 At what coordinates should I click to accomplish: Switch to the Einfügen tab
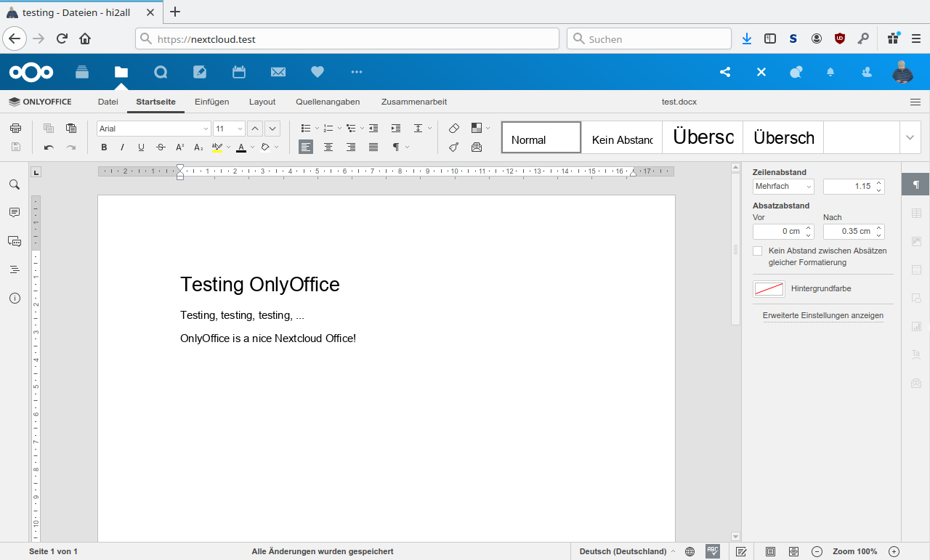[212, 102]
